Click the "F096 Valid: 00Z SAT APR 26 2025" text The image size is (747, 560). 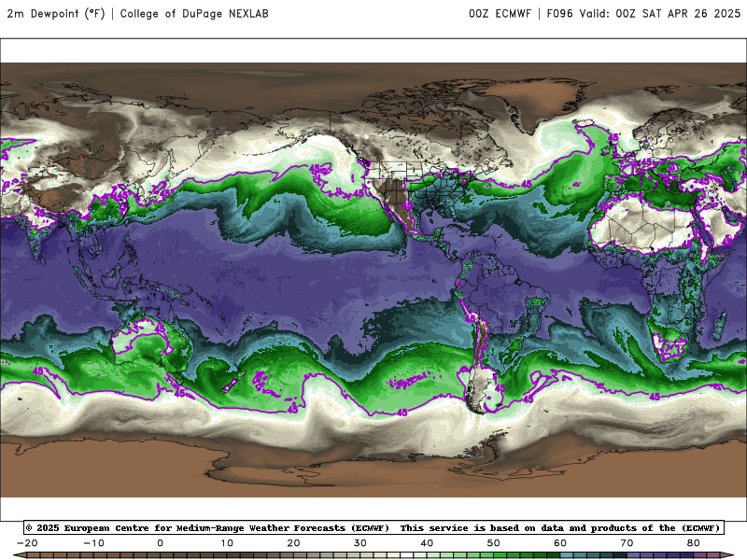(643, 14)
